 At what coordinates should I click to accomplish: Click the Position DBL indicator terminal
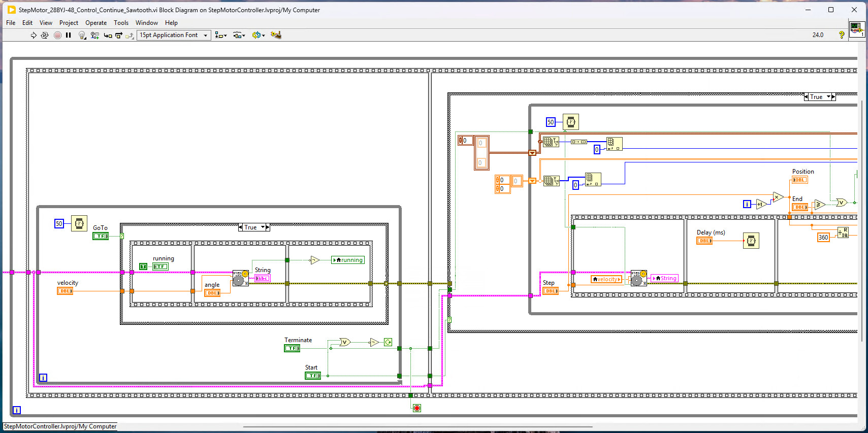coord(800,180)
